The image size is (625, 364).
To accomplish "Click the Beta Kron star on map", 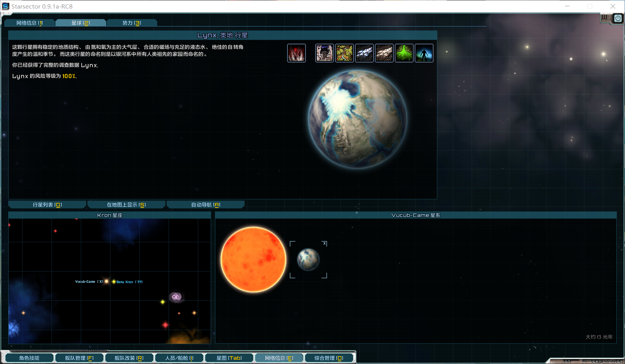I will tap(114, 282).
